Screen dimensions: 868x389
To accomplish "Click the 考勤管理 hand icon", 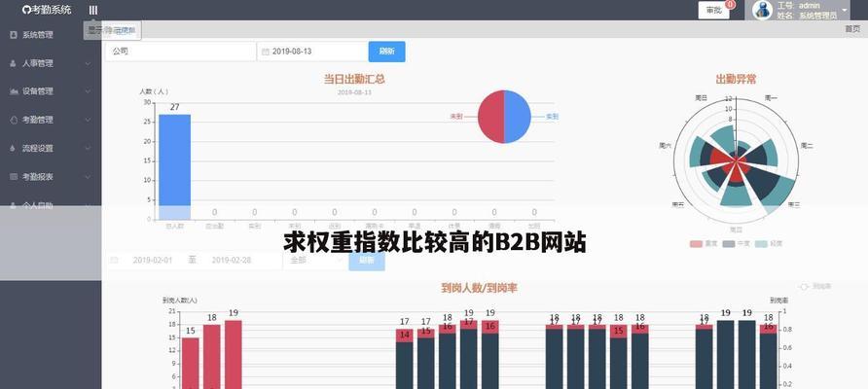I will (14, 120).
